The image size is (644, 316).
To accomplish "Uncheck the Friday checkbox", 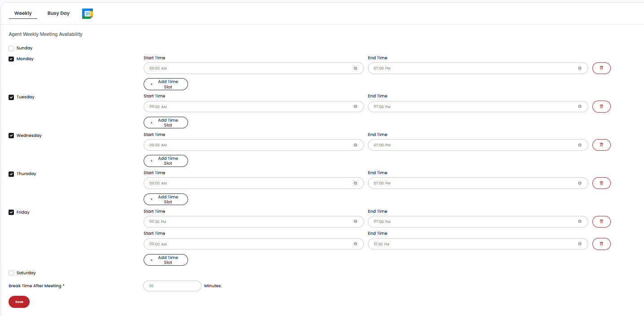I will [11, 212].
